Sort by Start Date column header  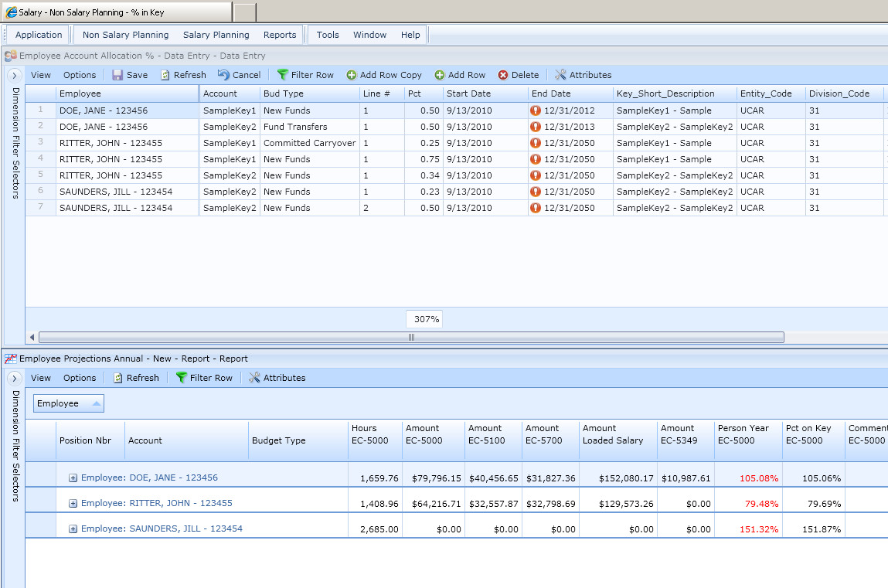click(485, 93)
